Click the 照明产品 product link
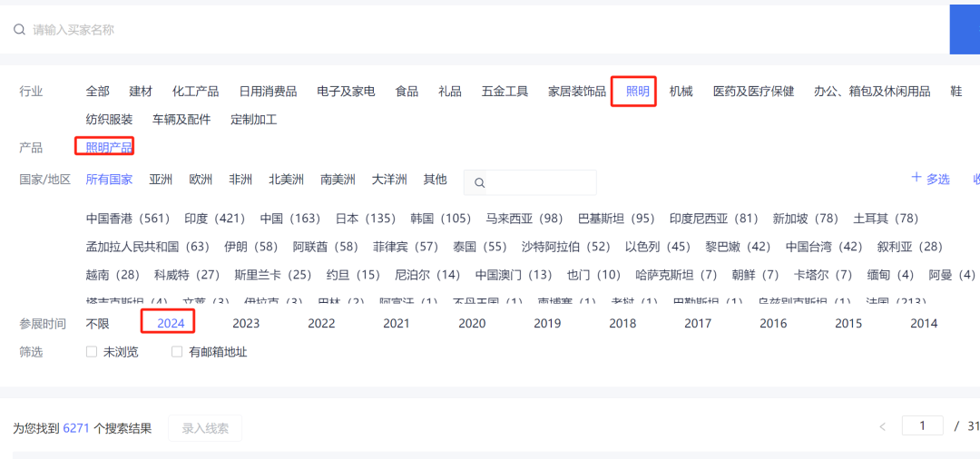The image size is (980, 459). coord(110,148)
